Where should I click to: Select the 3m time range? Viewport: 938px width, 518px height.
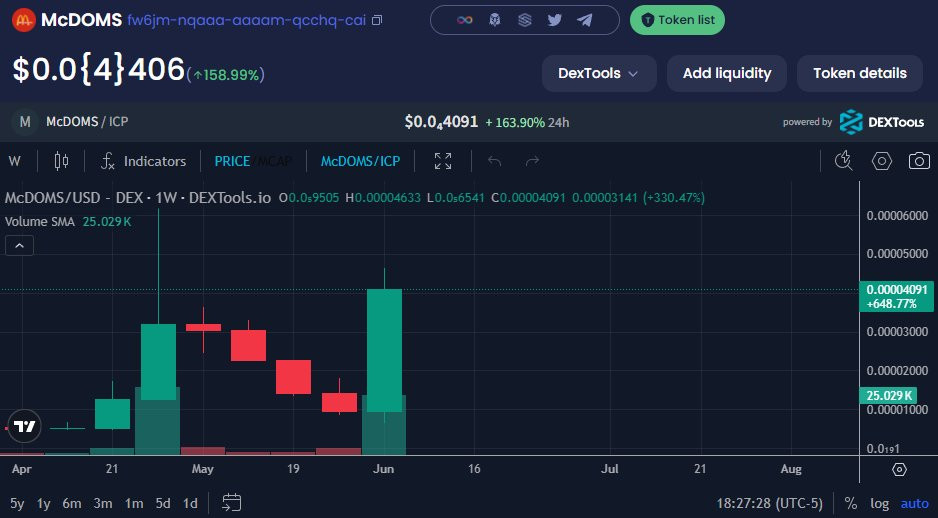(x=103, y=504)
